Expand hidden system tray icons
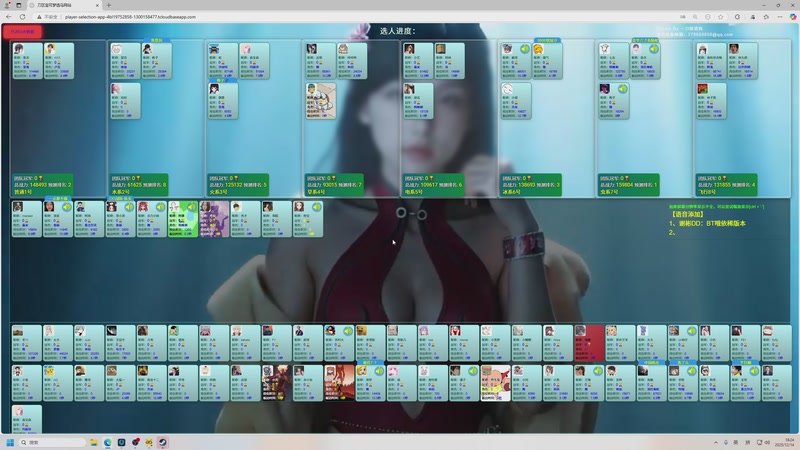 [716, 442]
